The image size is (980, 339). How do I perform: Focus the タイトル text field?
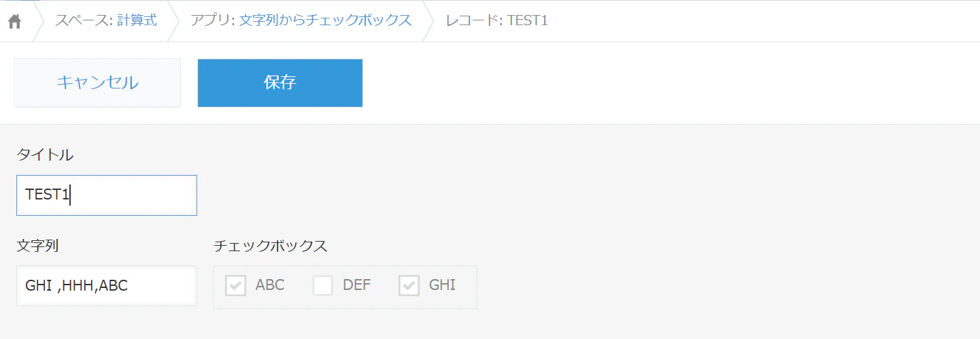[x=107, y=195]
